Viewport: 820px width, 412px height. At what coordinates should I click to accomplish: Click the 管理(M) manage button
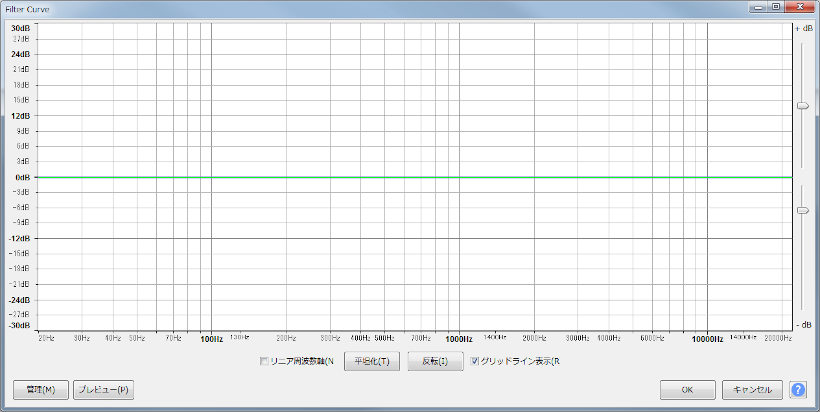click(x=41, y=390)
